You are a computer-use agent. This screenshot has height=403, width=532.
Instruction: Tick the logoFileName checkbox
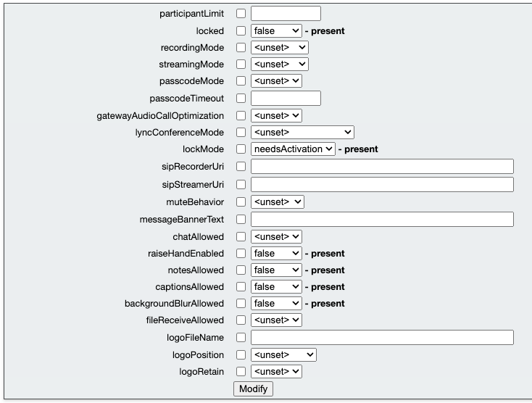point(241,338)
